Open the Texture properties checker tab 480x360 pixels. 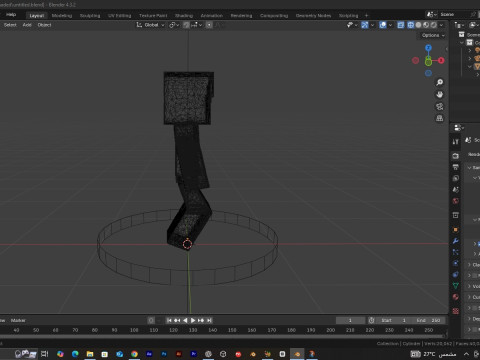456,311
